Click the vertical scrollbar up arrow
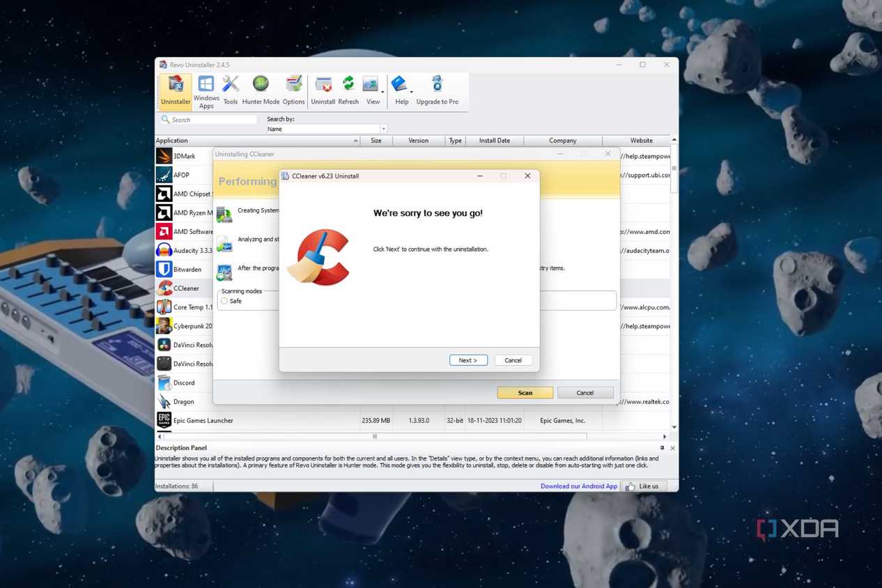882x588 pixels. [674, 140]
